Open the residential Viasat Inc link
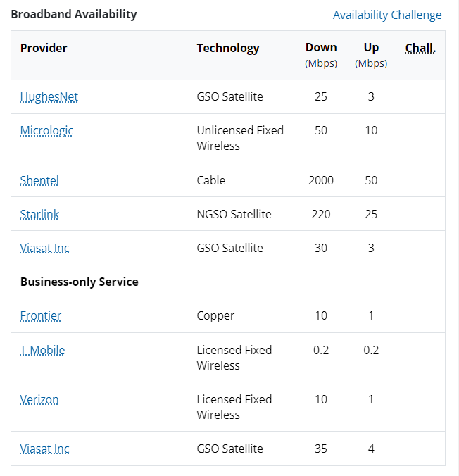Image resolution: width=459 pixels, height=476 pixels. click(x=44, y=248)
